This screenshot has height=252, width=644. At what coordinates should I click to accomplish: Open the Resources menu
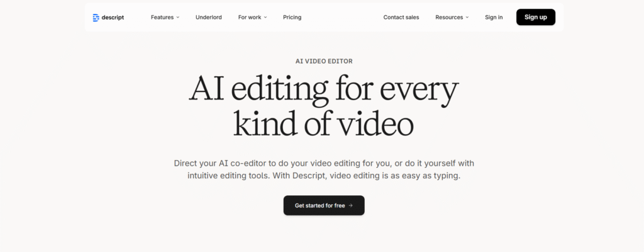pyautogui.click(x=448, y=18)
